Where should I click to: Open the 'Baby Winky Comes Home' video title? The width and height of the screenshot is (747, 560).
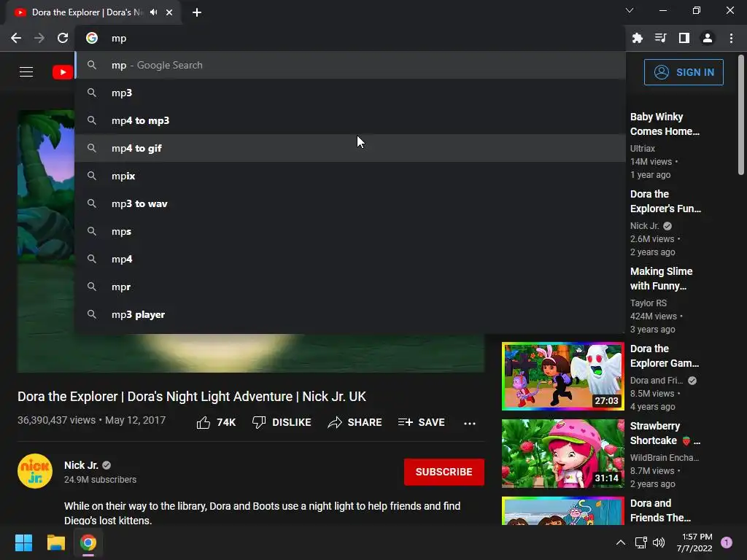click(x=665, y=124)
